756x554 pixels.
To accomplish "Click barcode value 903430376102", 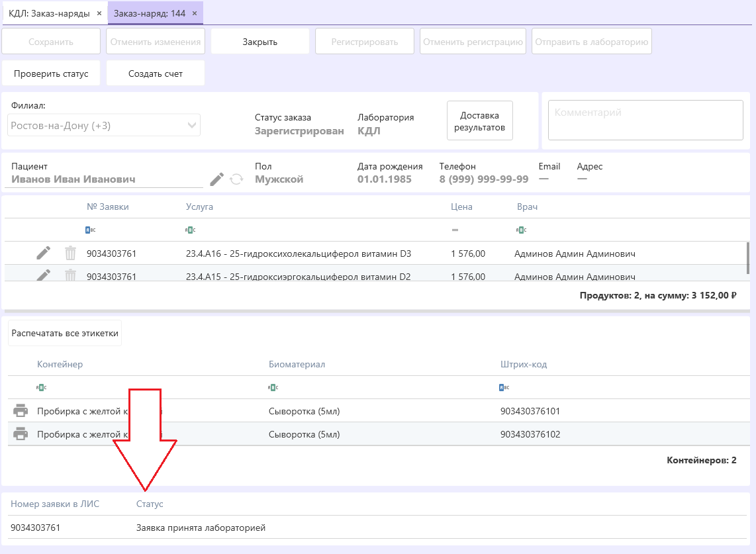I will pos(530,434).
